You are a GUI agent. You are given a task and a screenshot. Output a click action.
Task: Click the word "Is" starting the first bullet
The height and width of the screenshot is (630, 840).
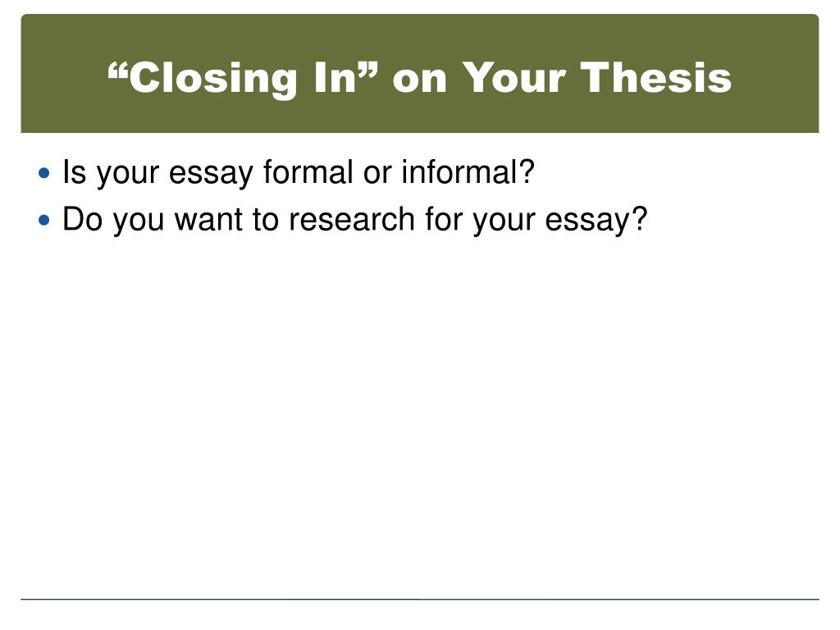(x=74, y=172)
